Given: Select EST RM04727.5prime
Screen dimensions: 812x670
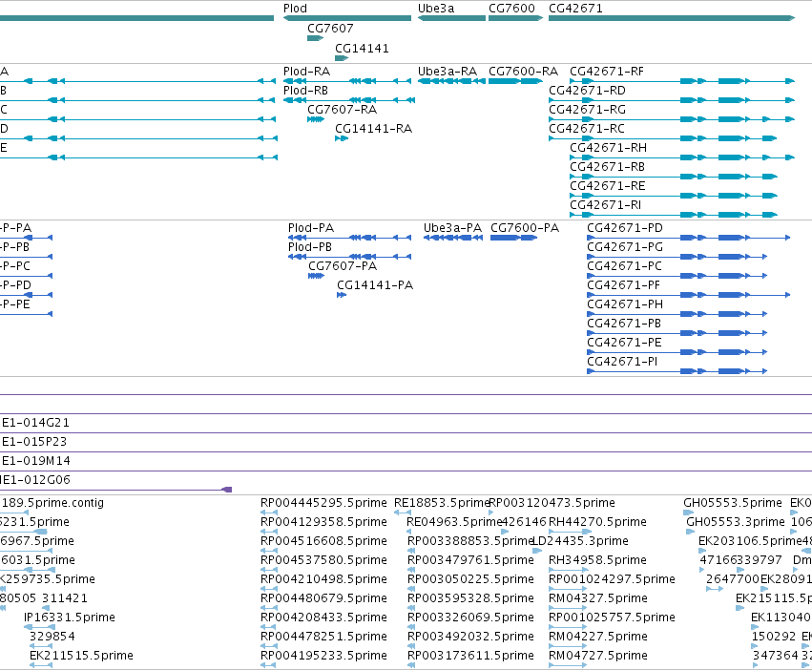Looking at the screenshot, I should (x=598, y=656).
